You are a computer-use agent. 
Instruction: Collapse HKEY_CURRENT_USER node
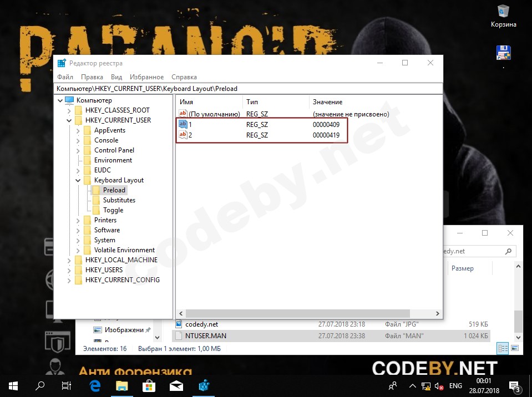pyautogui.click(x=69, y=120)
